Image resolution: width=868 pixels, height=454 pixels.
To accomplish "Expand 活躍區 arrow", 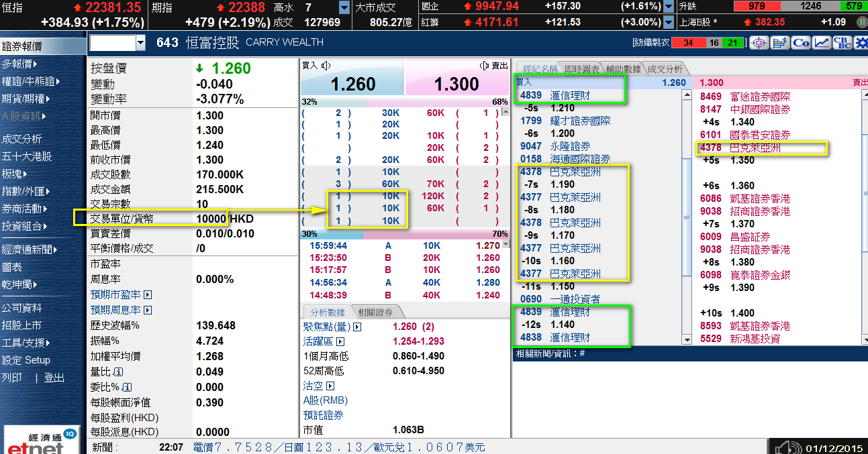I will pyautogui.click(x=341, y=341).
